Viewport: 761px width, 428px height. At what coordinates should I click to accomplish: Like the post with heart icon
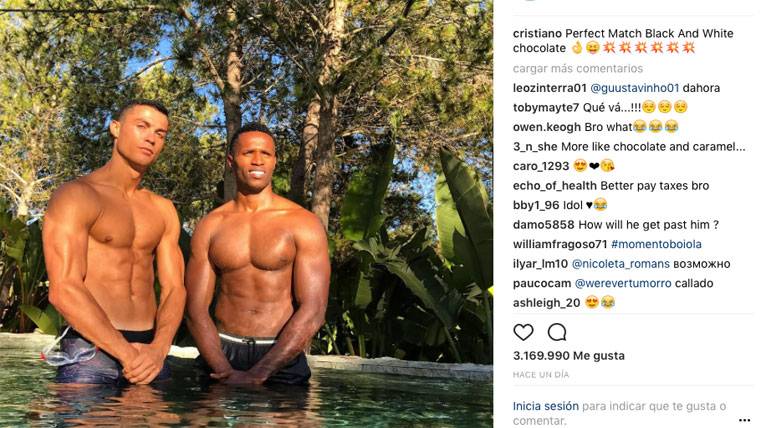523,332
